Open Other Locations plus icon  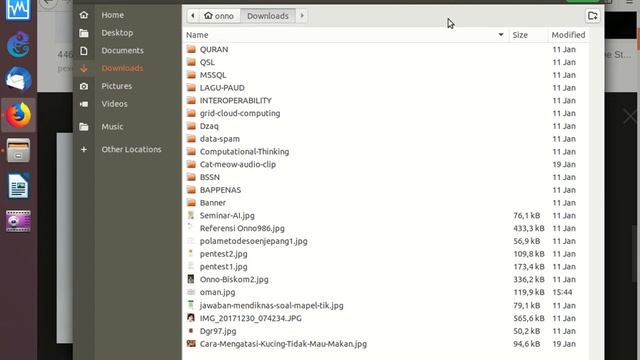tap(84, 149)
